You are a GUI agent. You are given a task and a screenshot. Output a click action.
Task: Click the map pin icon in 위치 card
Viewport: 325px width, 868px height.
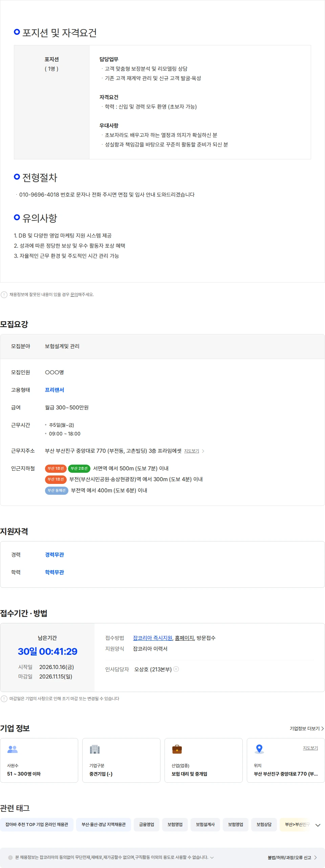coord(259,749)
